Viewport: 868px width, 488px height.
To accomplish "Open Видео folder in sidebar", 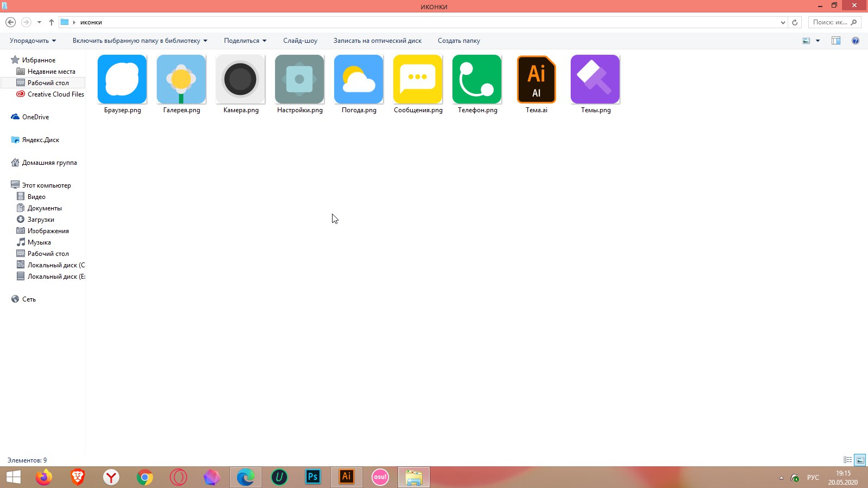I will tap(36, 197).
